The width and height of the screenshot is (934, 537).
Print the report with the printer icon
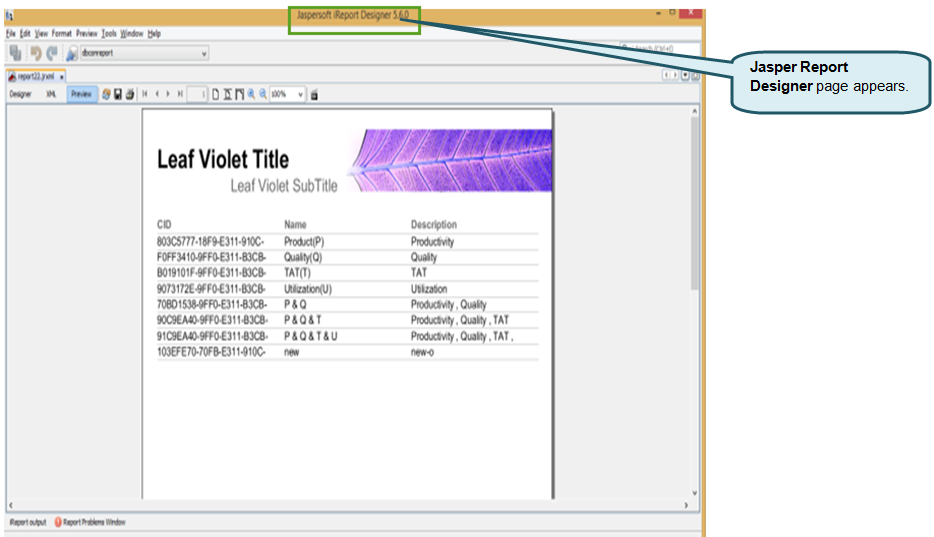[130, 94]
